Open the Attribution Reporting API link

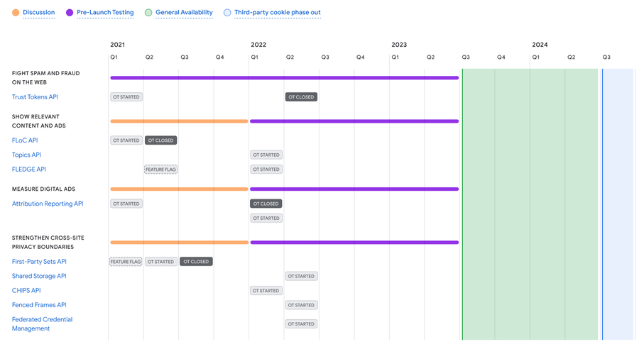point(48,204)
